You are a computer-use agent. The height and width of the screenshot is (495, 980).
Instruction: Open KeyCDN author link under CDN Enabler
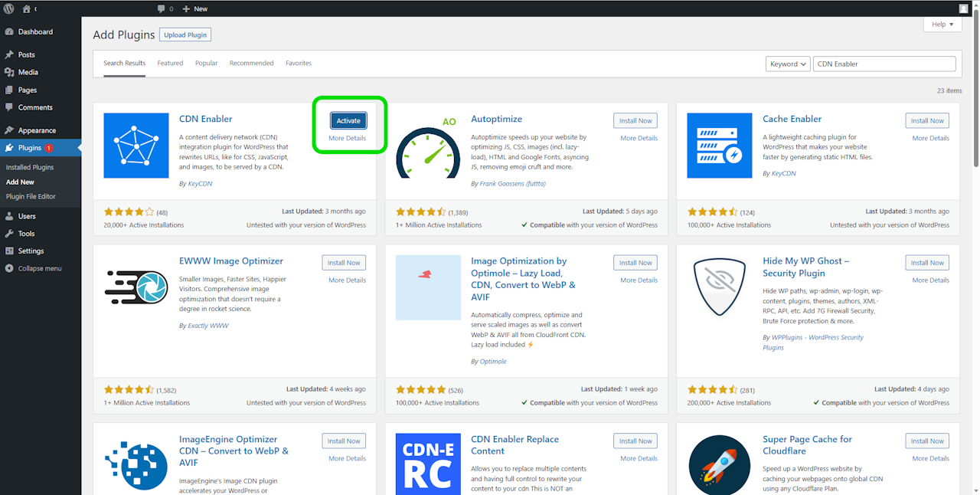(199, 185)
